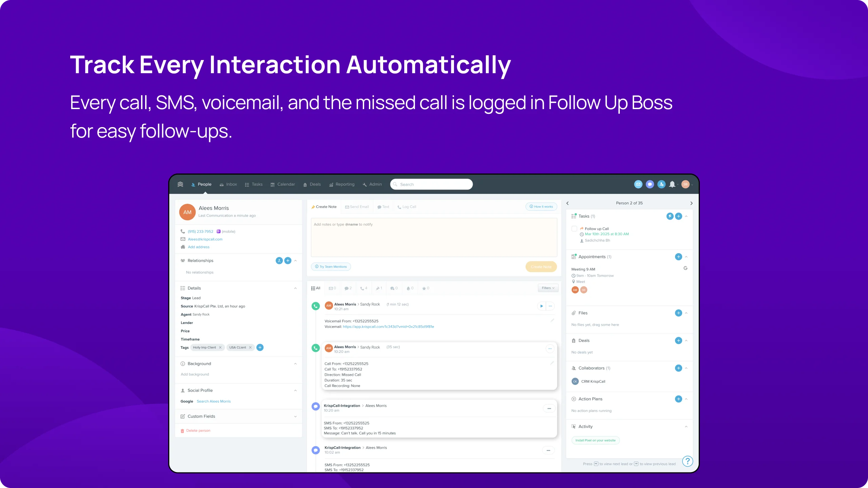Filter timeline by calls (4)
Viewport: 868px width, 488px height.
coord(363,288)
